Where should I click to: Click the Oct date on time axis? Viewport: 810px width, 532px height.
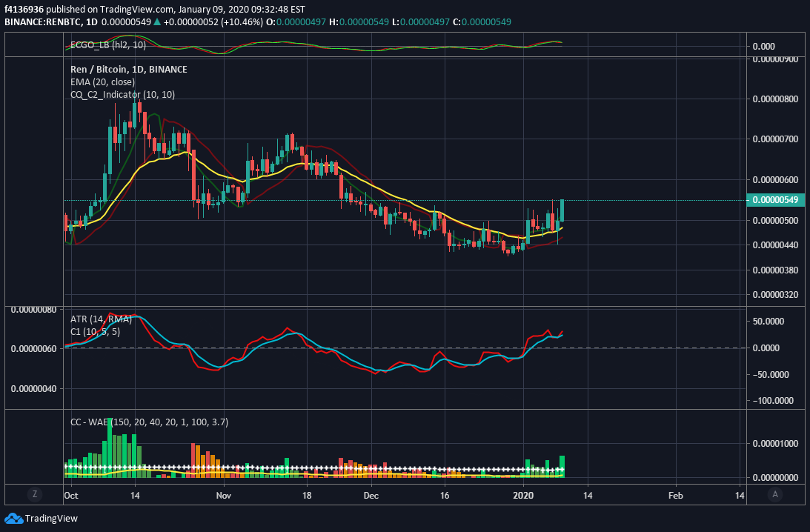(70, 496)
